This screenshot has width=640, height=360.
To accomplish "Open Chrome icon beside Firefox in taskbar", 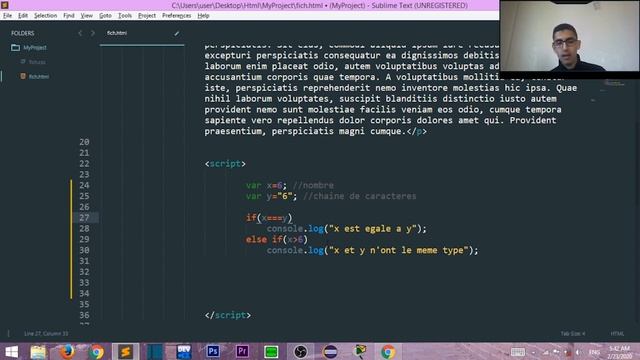I will [x=97, y=351].
